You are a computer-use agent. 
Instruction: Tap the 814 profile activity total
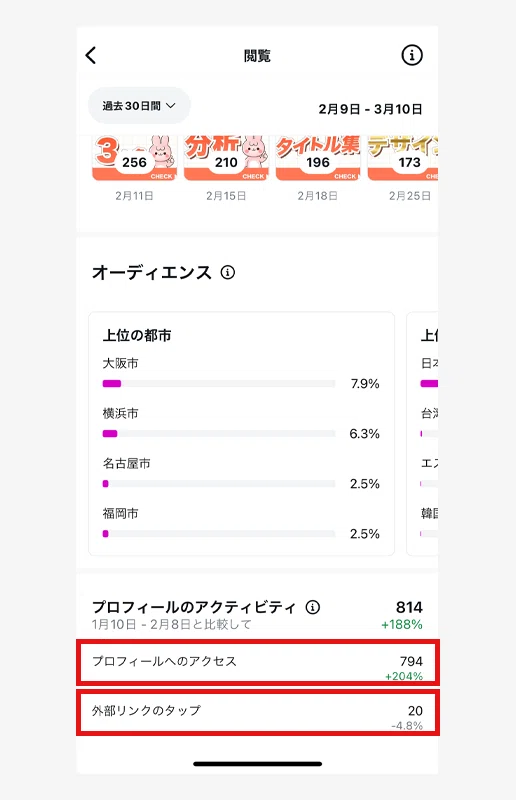409,607
